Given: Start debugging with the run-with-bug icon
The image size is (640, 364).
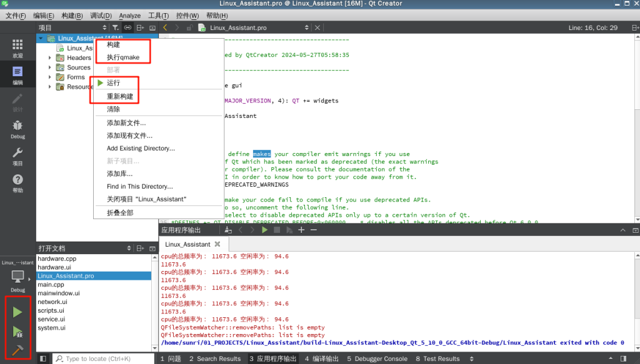Looking at the screenshot, I should pyautogui.click(x=17, y=332).
